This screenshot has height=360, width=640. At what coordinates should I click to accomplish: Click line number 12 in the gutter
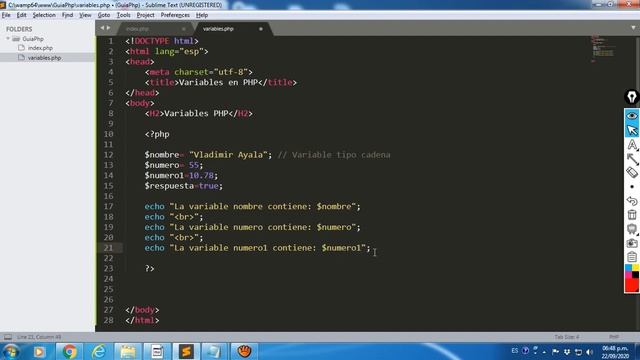tap(108, 155)
